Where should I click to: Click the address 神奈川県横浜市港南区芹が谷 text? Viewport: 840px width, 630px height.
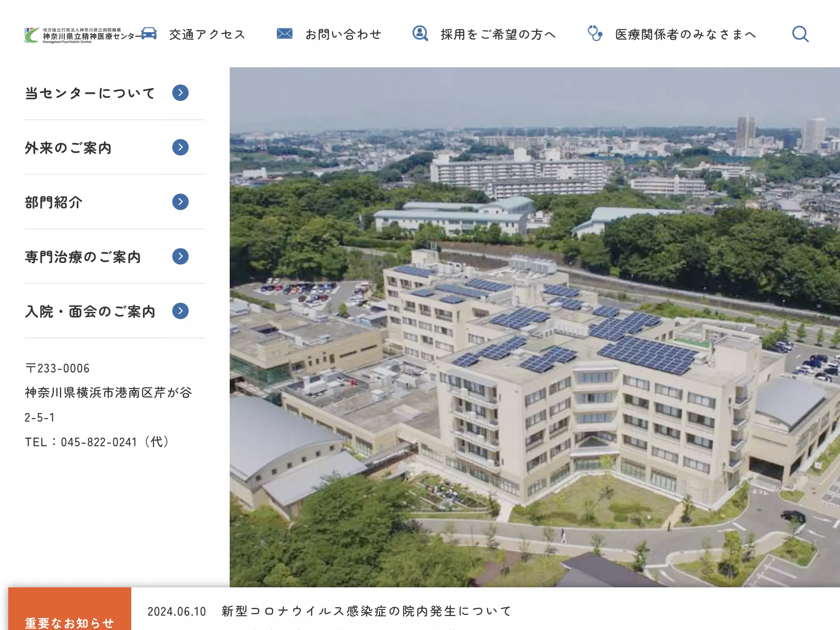[x=108, y=393]
